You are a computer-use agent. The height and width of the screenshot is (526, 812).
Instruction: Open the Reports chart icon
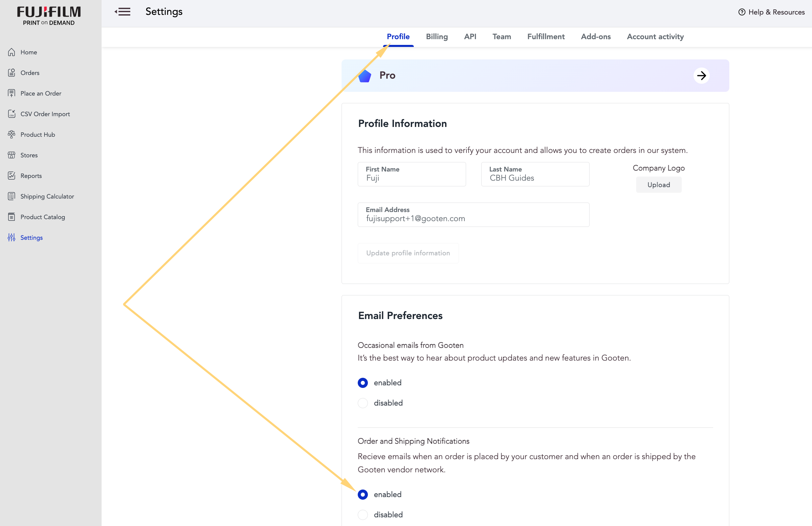pyautogui.click(x=11, y=176)
